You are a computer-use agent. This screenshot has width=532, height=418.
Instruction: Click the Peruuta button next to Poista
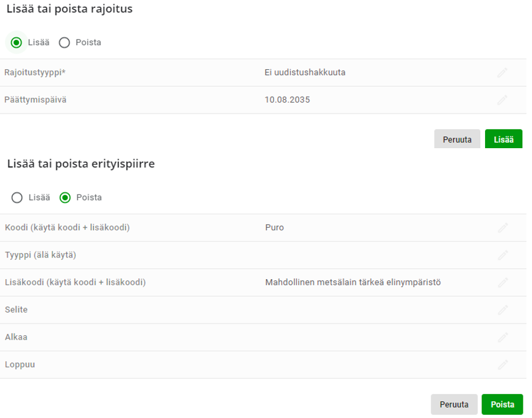pyautogui.click(x=454, y=404)
